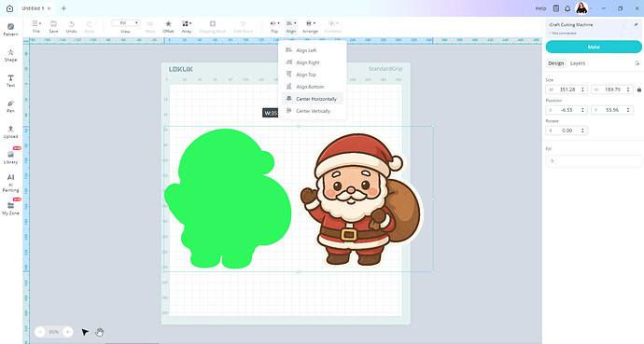Image resolution: width=644 pixels, height=344 pixels.
Task: Open the Upload panel
Action: [x=10, y=131]
